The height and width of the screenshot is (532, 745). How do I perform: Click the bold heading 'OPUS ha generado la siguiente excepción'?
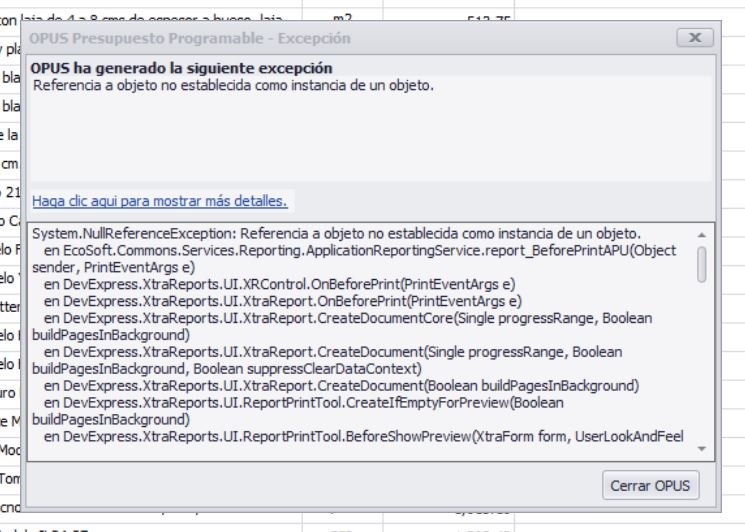181,68
